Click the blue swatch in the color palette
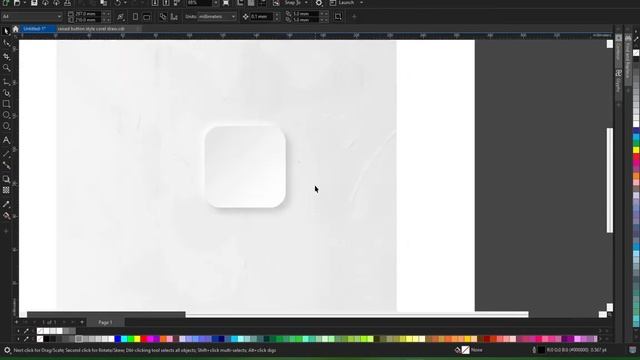 [118, 339]
